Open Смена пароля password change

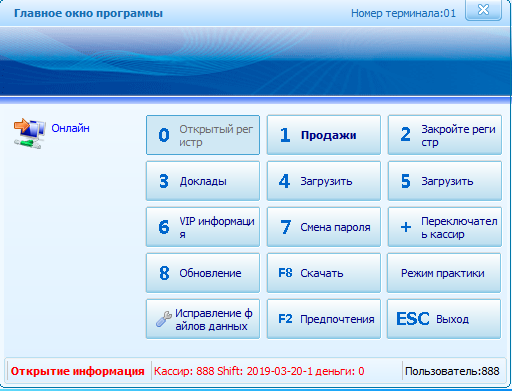324,227
